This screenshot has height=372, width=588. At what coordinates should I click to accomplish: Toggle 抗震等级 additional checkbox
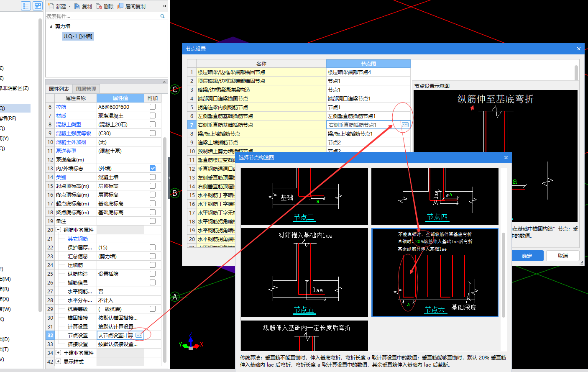pyautogui.click(x=153, y=309)
